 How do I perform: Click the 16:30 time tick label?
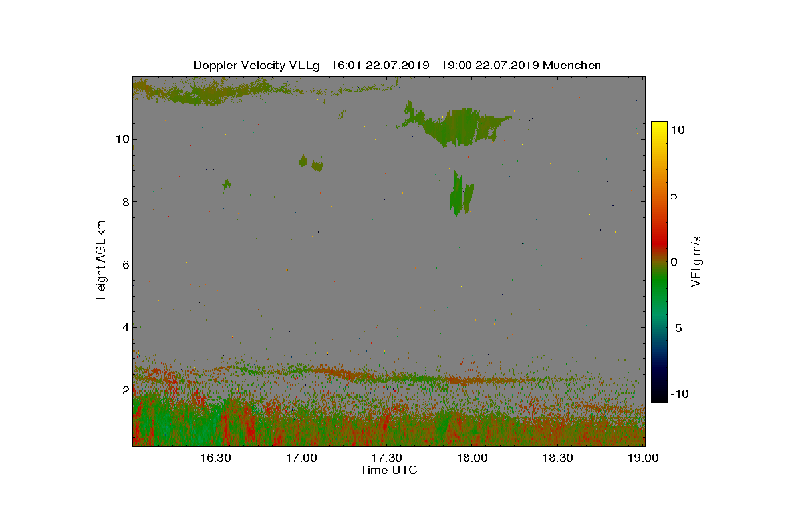[215, 458]
